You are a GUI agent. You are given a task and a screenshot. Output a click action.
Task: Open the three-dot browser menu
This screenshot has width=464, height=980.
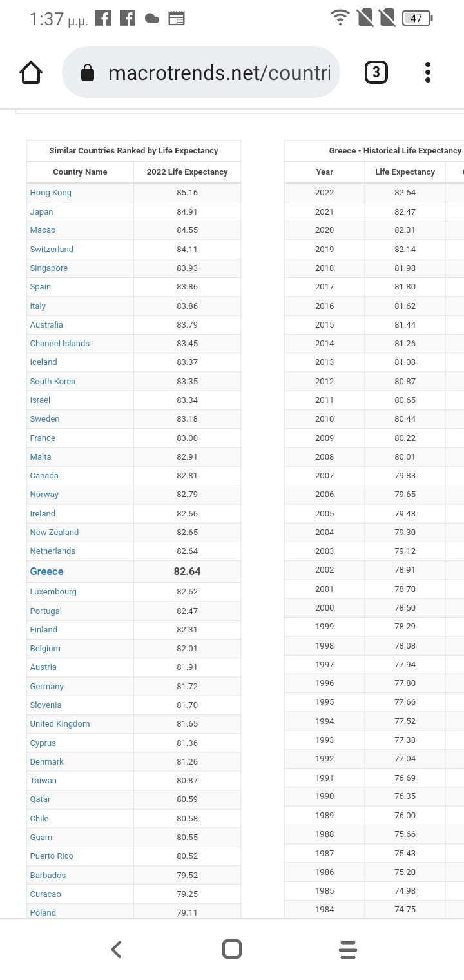(x=428, y=72)
